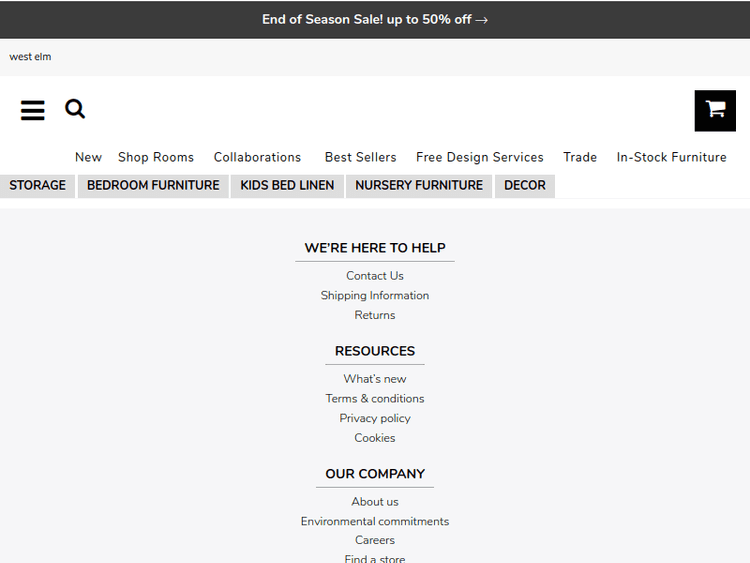The width and height of the screenshot is (750, 563).
Task: Open In-Stock Furniture
Action: pos(671,157)
